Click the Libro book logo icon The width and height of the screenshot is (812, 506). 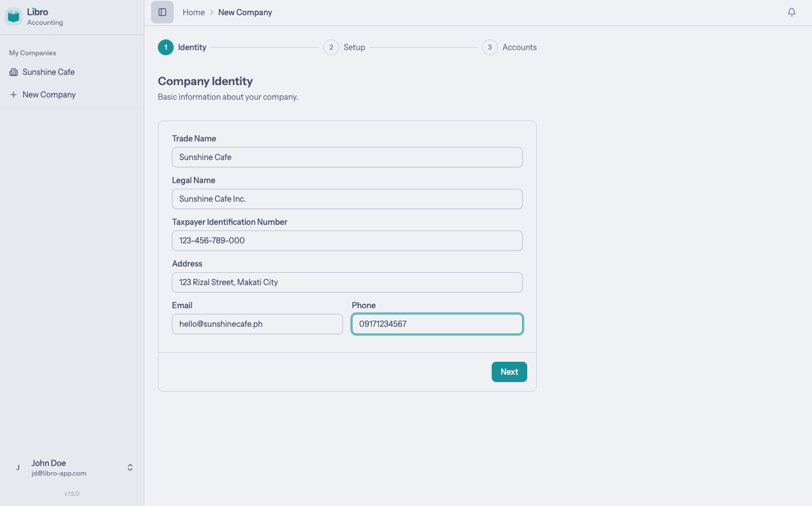14,16
